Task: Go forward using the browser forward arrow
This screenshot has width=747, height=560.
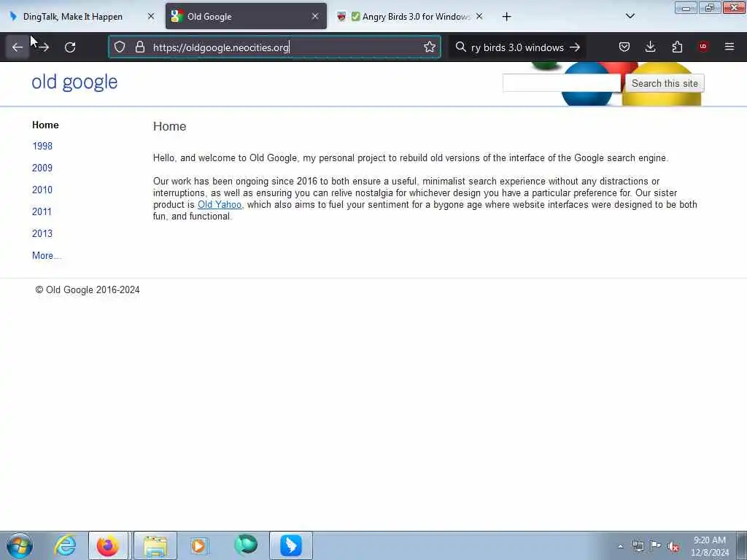Action: click(43, 47)
